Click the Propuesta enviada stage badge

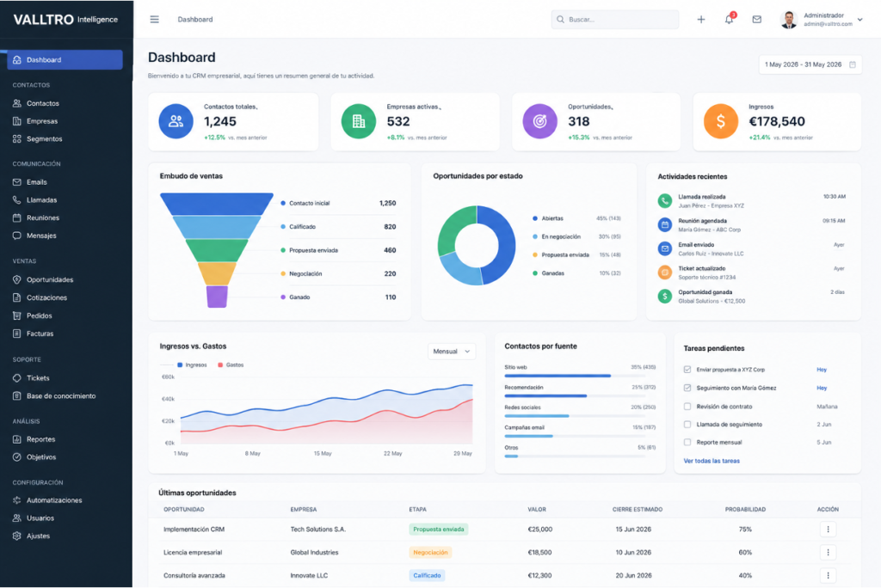coord(438,529)
